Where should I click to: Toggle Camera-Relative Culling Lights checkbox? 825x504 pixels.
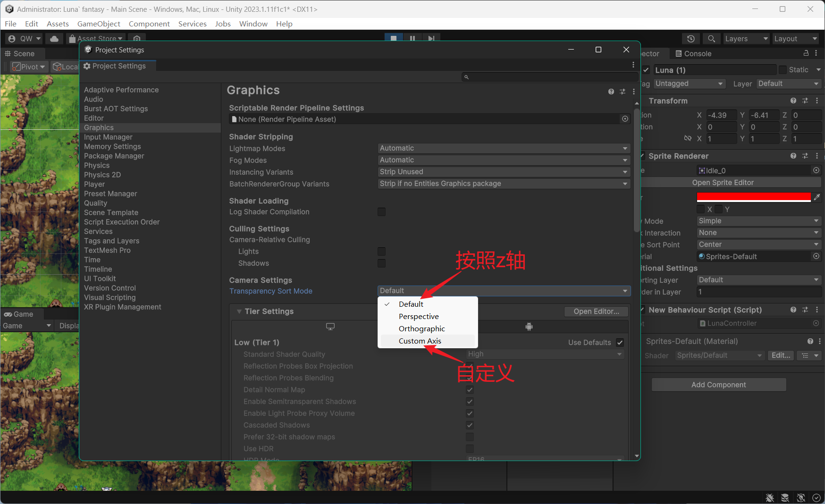pyautogui.click(x=382, y=252)
